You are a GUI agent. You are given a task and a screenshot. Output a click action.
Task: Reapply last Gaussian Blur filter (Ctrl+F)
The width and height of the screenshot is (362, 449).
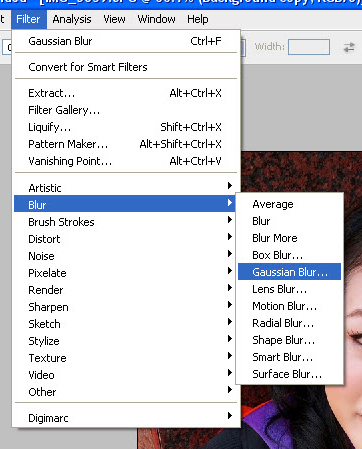click(126, 41)
